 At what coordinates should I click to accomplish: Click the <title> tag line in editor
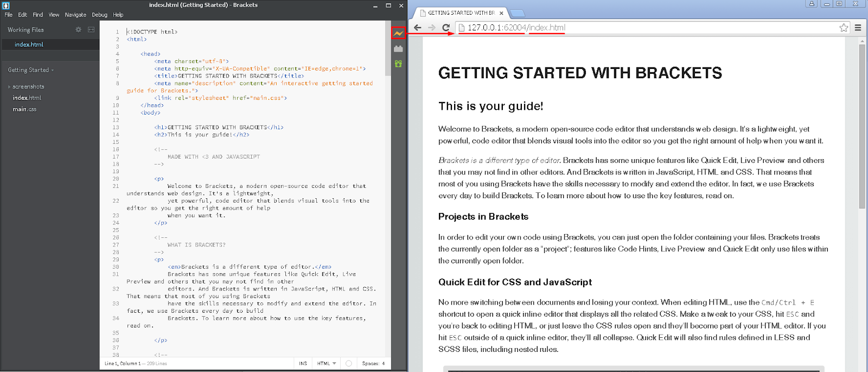(229, 76)
